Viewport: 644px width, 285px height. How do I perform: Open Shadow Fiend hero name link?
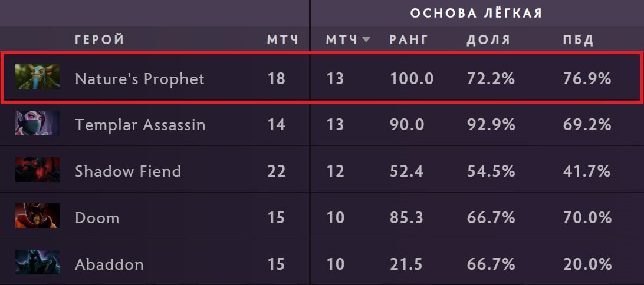[x=128, y=171]
